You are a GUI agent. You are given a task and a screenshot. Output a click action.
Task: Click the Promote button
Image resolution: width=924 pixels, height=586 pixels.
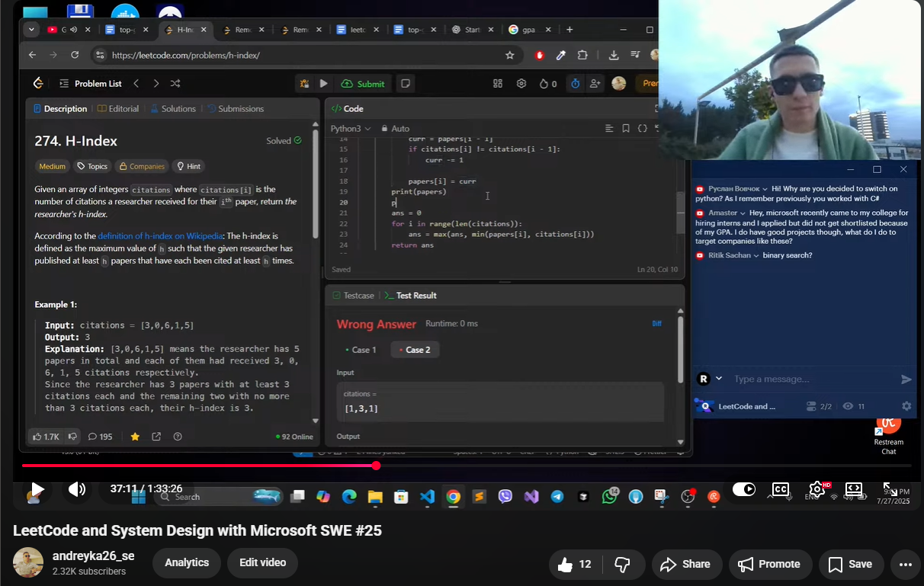point(769,565)
